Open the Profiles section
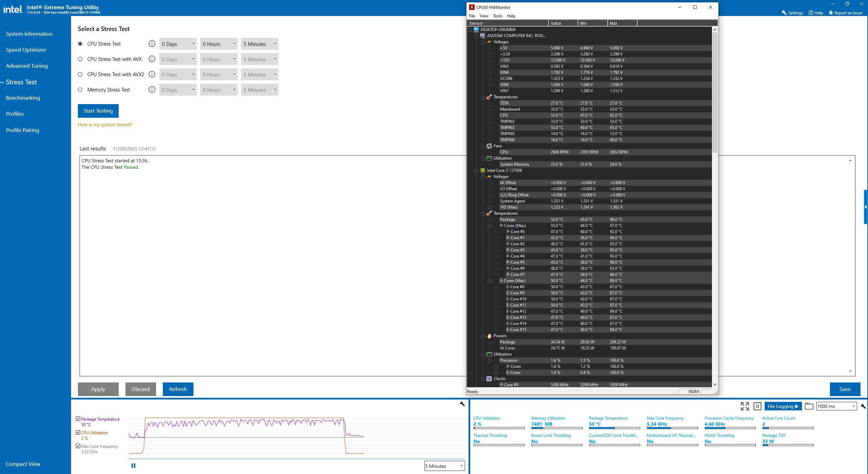This screenshot has width=868, height=474. pos(15,114)
